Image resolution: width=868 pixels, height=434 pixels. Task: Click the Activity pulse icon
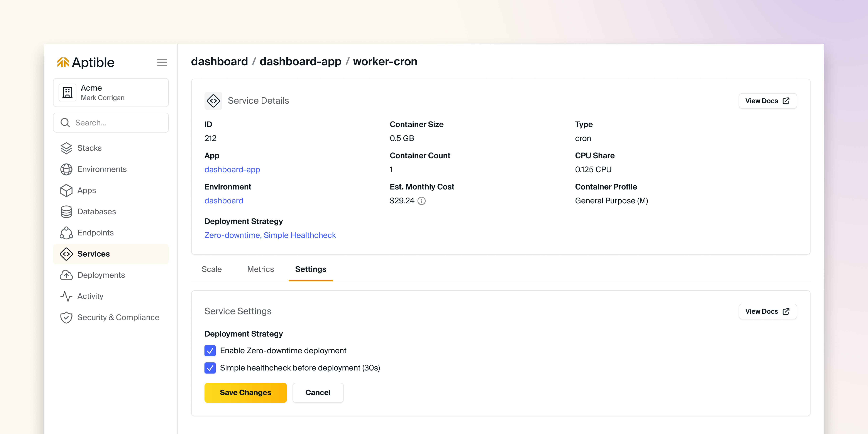66,296
